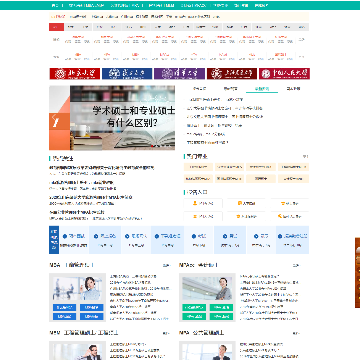Image resolution: width=360 pixels, height=360 pixels.
Task: Open the more link beside the MPA heading
Action: (296, 333)
